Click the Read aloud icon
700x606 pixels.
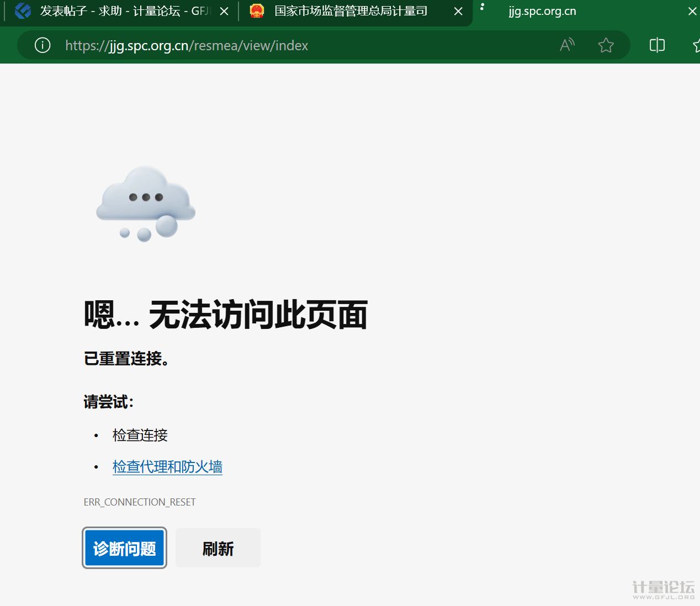tap(567, 45)
